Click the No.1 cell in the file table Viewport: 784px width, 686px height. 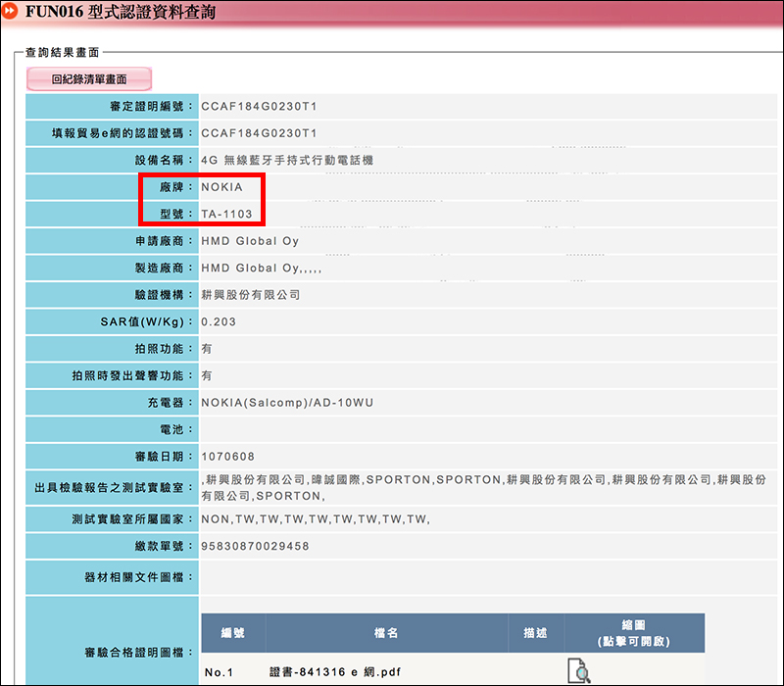pyautogui.click(x=219, y=672)
